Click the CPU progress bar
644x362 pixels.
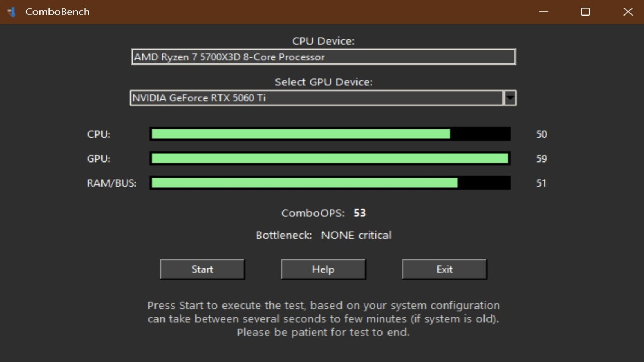(x=330, y=134)
